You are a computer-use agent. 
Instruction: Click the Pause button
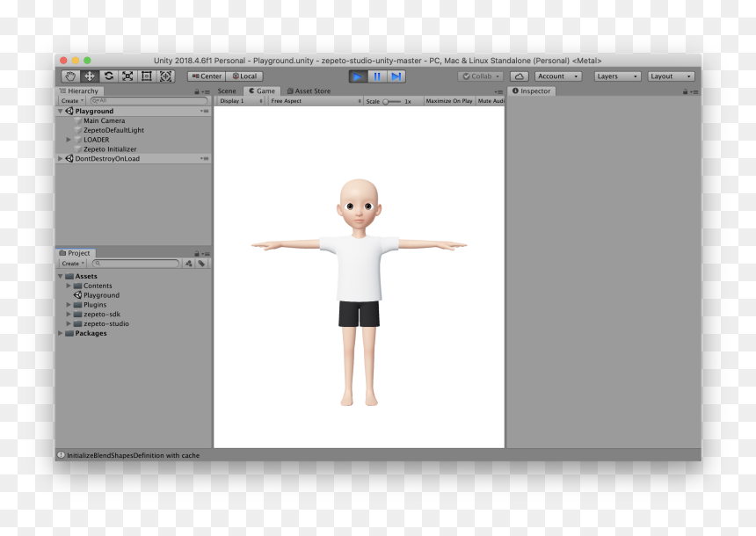pyautogui.click(x=377, y=76)
